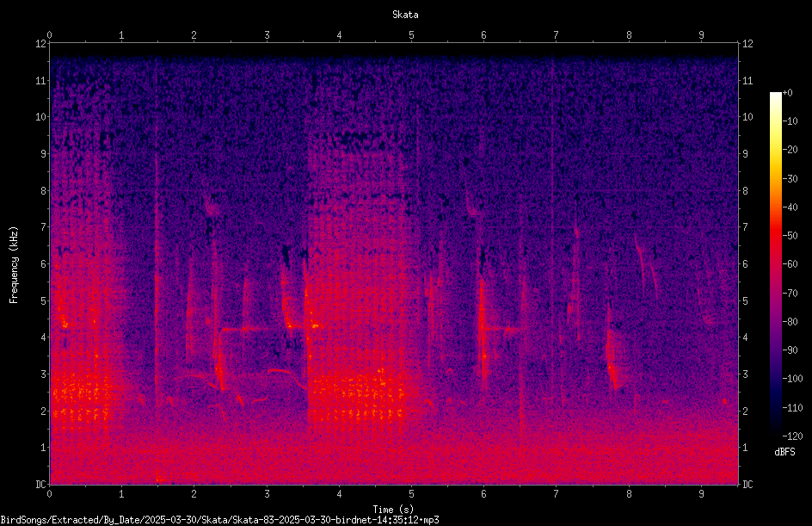Click the "Skata" title above the spectrogram
Viewport: 812px width, 526px height.
coord(405,15)
